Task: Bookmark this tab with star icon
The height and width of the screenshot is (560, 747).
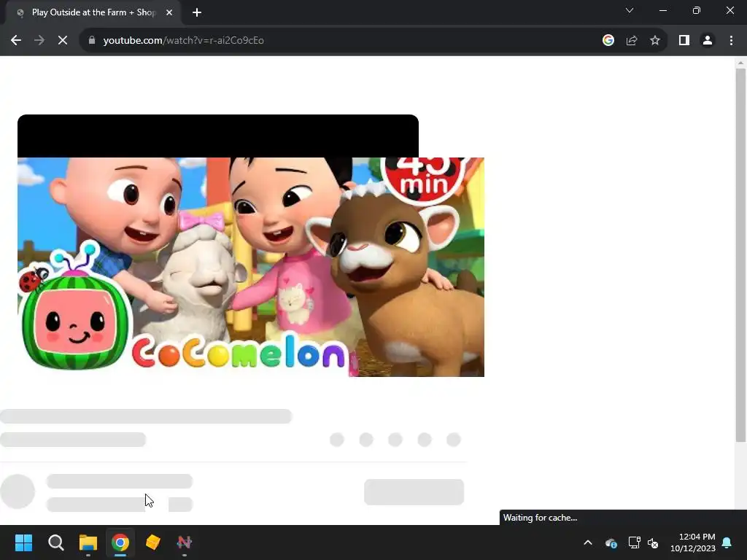Action: tap(655, 41)
